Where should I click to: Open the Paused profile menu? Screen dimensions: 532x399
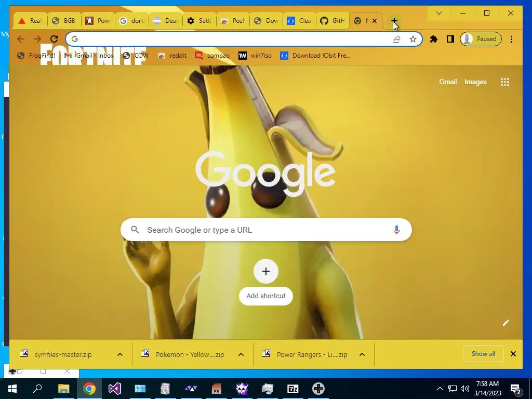point(481,39)
